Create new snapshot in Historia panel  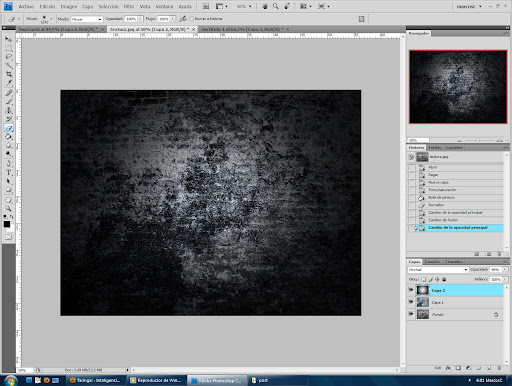tap(489, 254)
